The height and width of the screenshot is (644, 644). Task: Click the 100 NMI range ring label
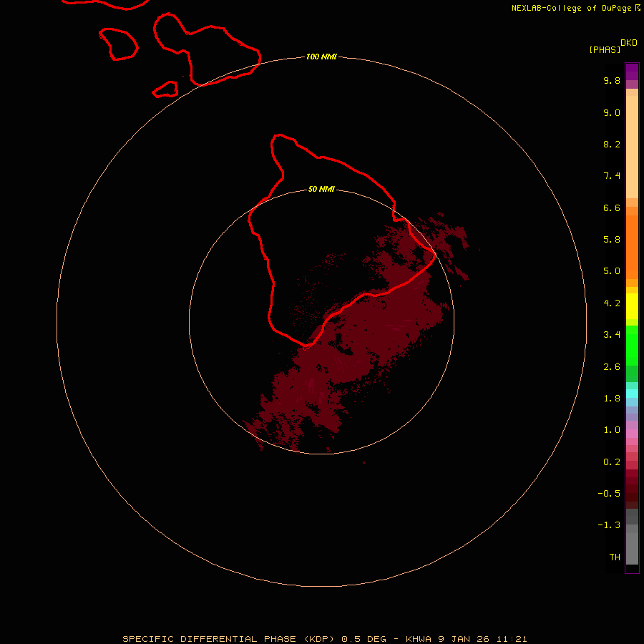point(321,57)
